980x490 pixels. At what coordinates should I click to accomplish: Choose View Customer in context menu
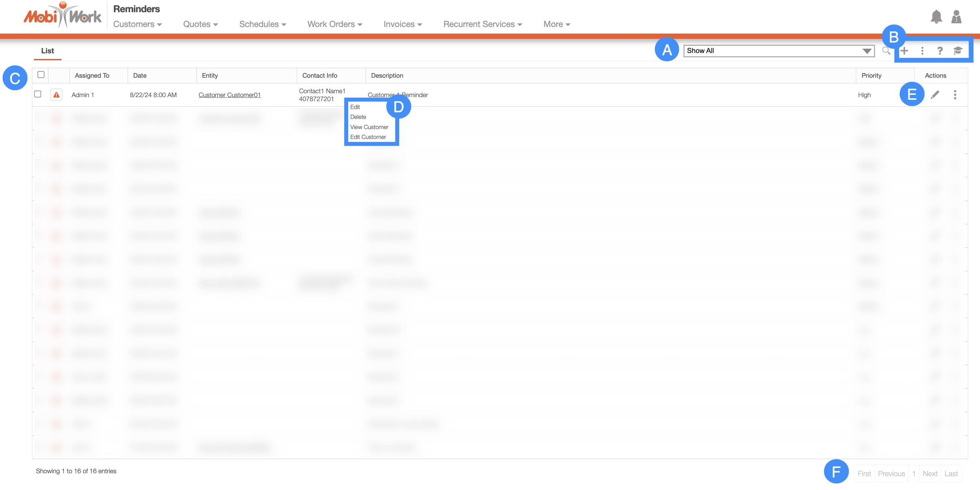(369, 127)
